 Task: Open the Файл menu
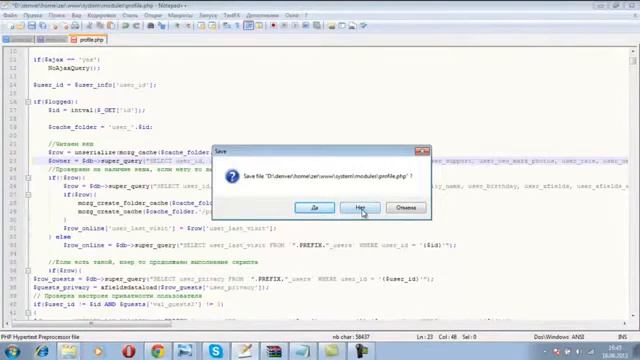10,16
